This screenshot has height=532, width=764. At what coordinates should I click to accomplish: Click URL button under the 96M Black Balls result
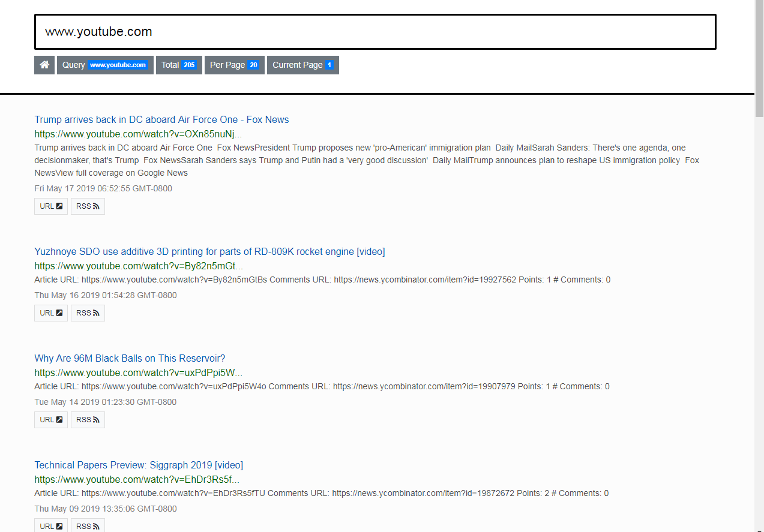click(x=51, y=420)
